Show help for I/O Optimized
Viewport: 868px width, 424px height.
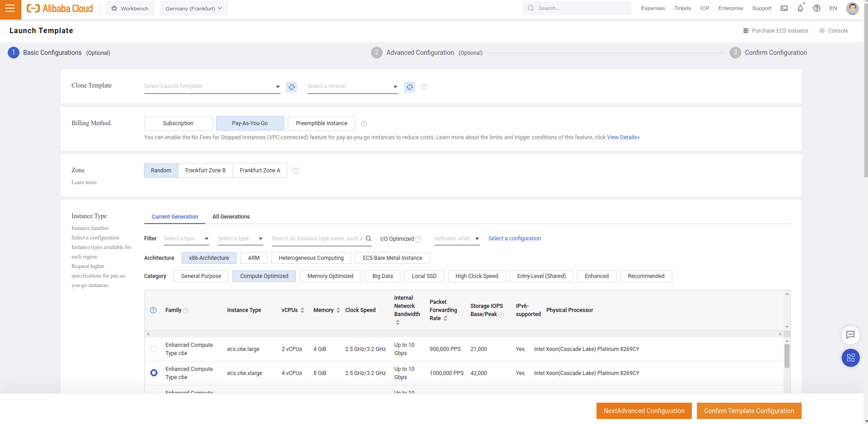(419, 239)
